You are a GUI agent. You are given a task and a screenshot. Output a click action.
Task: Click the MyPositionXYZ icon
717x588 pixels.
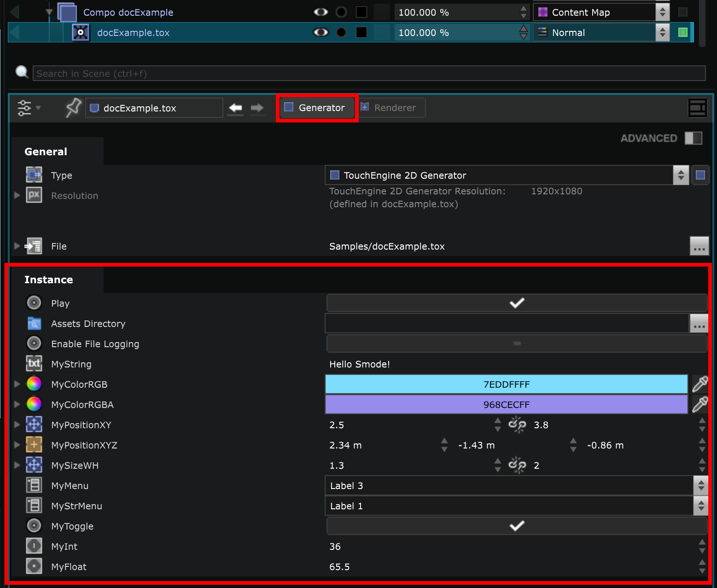[x=34, y=445]
